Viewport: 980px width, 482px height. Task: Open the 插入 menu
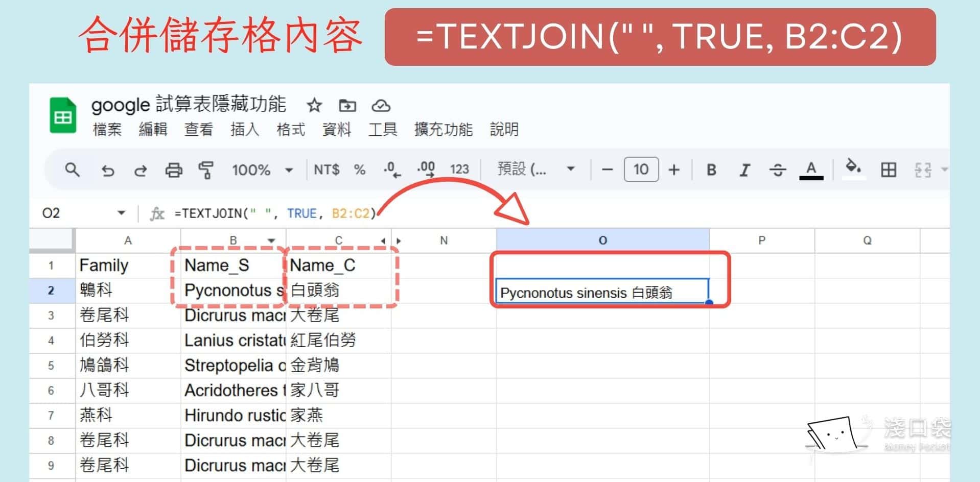coord(245,130)
